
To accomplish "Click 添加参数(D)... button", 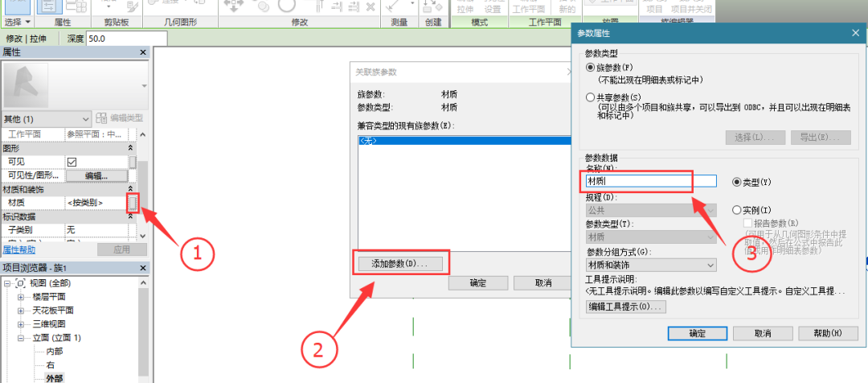I will [x=400, y=263].
